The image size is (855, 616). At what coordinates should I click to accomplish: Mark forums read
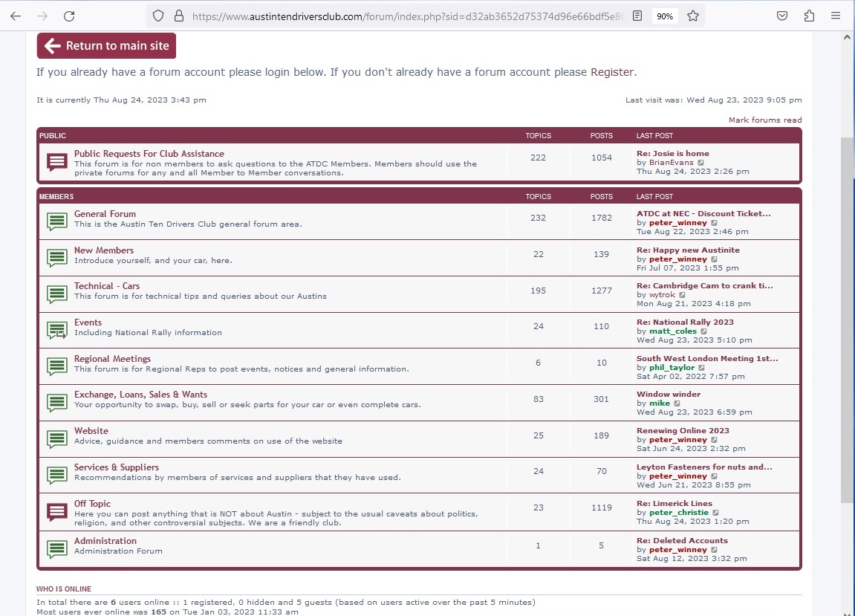point(765,120)
